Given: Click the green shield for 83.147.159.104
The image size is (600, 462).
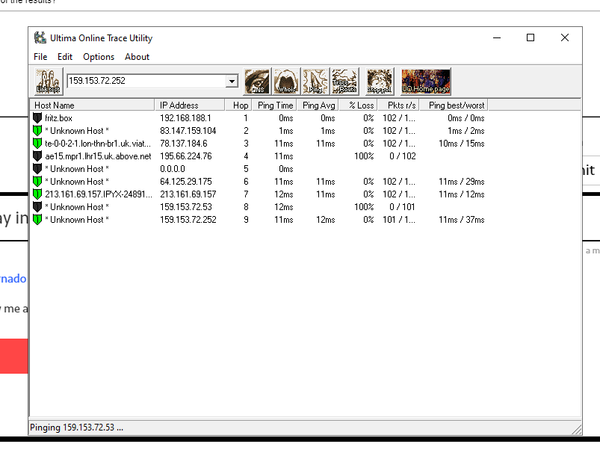Looking at the screenshot, I should click(37, 131).
